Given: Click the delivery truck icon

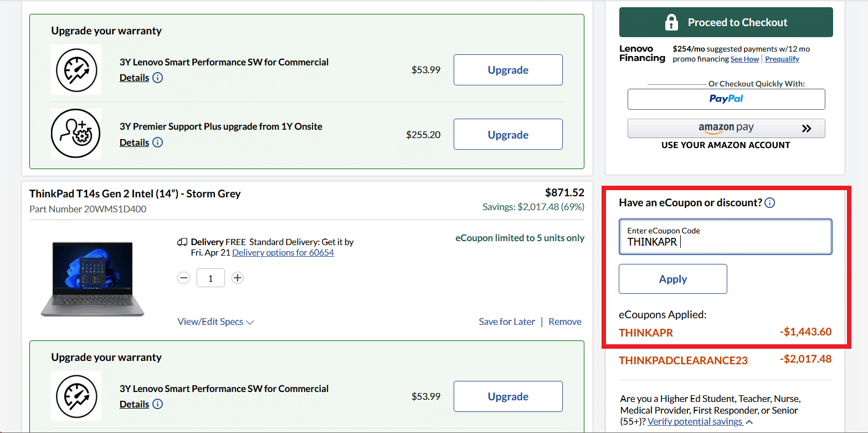Looking at the screenshot, I should coord(183,242).
